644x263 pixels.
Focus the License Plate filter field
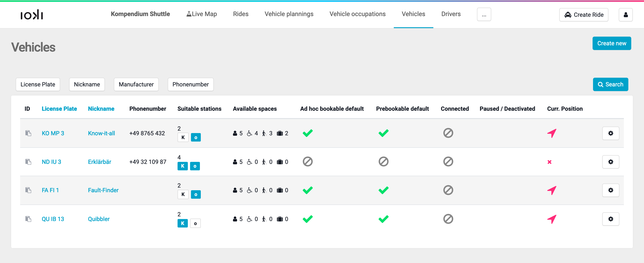38,84
